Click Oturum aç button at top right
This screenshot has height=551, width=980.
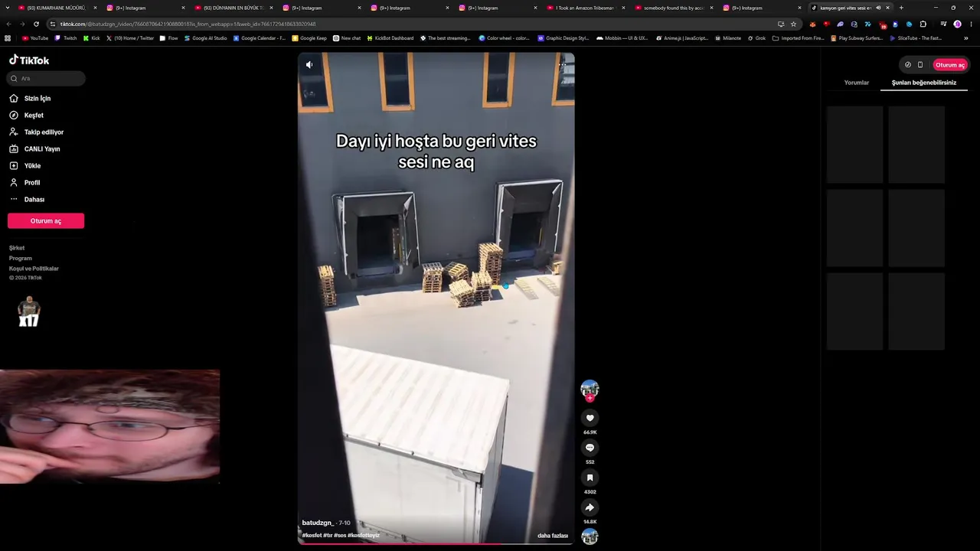[x=950, y=65]
